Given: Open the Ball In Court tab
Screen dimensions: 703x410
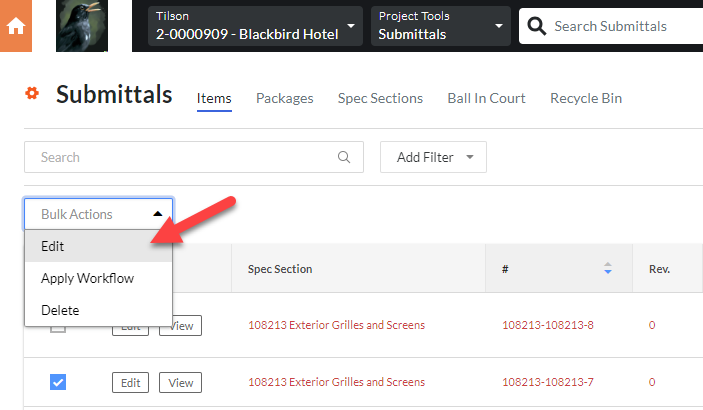Looking at the screenshot, I should 486,98.
